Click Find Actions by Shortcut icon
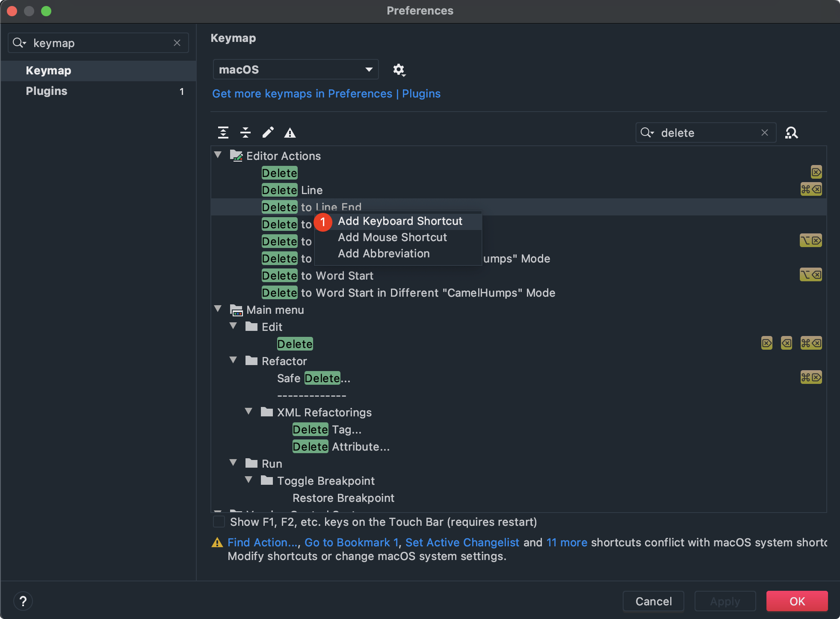Screen dimensions: 840x619 click(791, 133)
